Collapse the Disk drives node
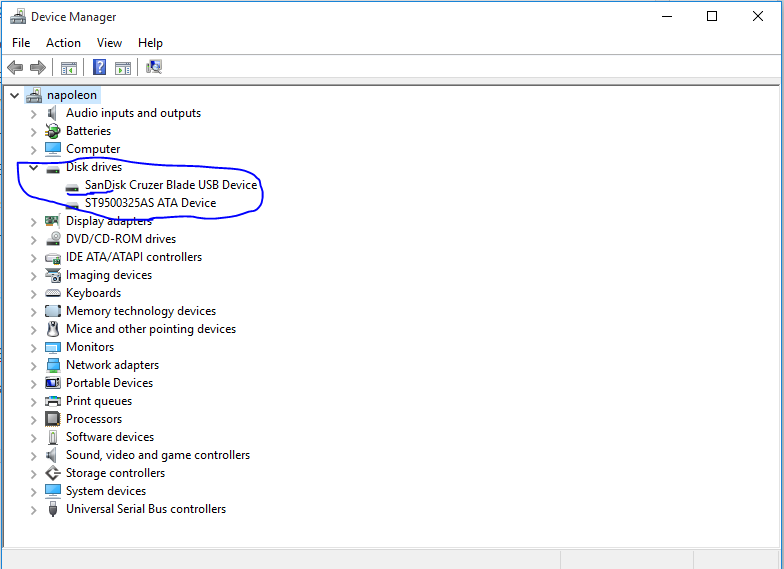The image size is (784, 569). tap(34, 168)
